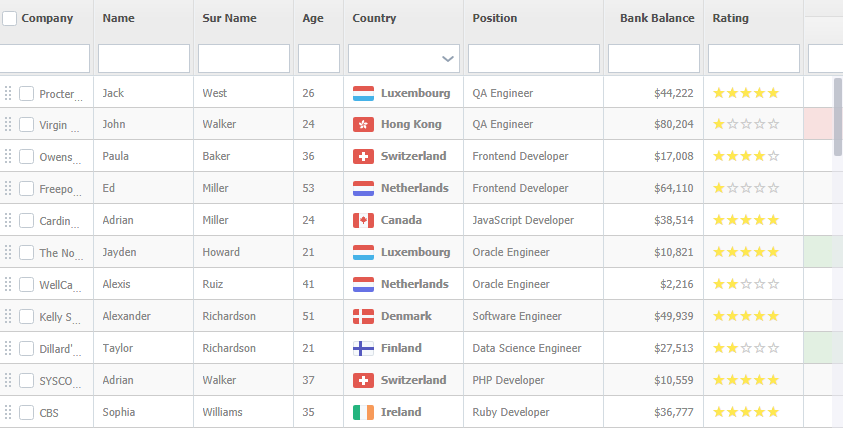Image resolution: width=843 pixels, height=428 pixels.
Task: Click the Denmark flag icon
Action: point(363,317)
